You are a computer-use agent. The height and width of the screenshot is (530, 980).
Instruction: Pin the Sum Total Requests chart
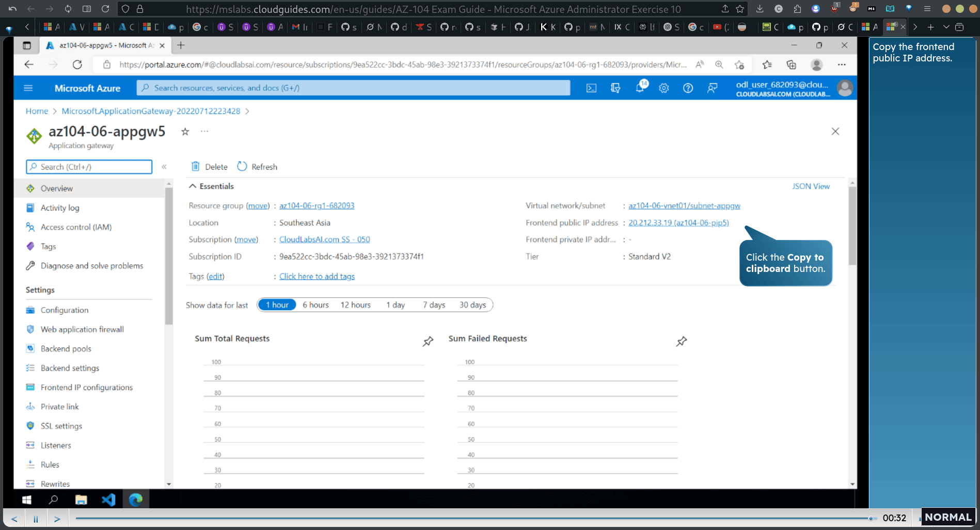tap(428, 341)
